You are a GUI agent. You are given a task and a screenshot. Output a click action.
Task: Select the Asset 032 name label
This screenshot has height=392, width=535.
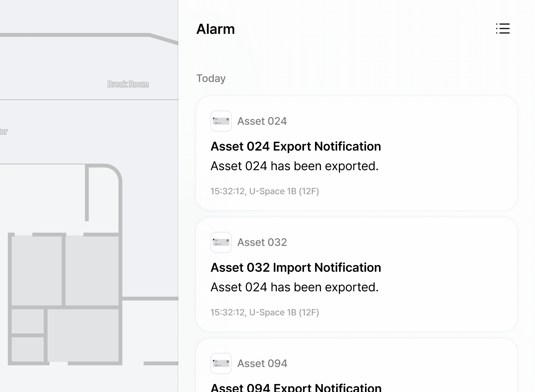tap(262, 242)
